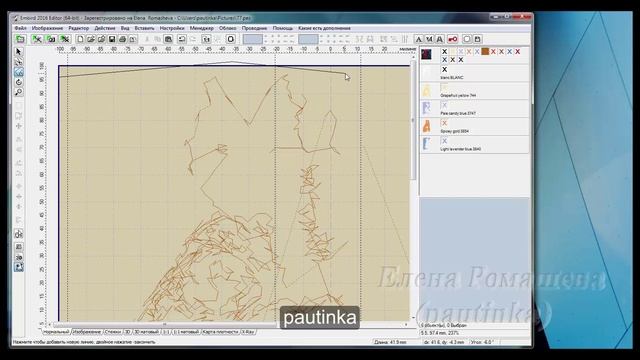Open the Помощь menu
The image size is (640, 360).
[283, 28]
